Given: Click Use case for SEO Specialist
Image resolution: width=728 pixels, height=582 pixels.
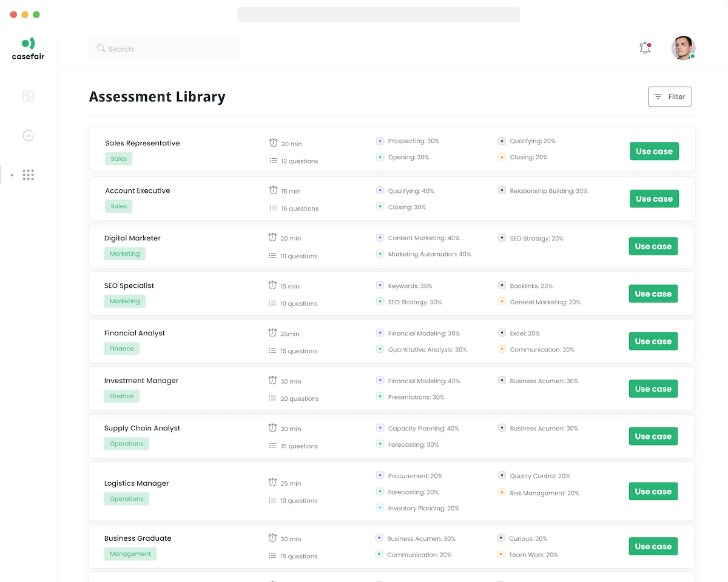Looking at the screenshot, I should pos(653,293).
